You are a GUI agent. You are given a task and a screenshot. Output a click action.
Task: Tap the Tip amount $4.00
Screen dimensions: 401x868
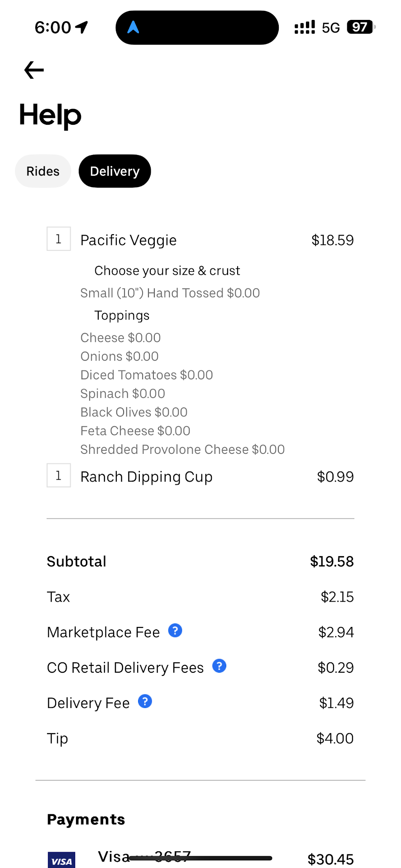click(335, 738)
